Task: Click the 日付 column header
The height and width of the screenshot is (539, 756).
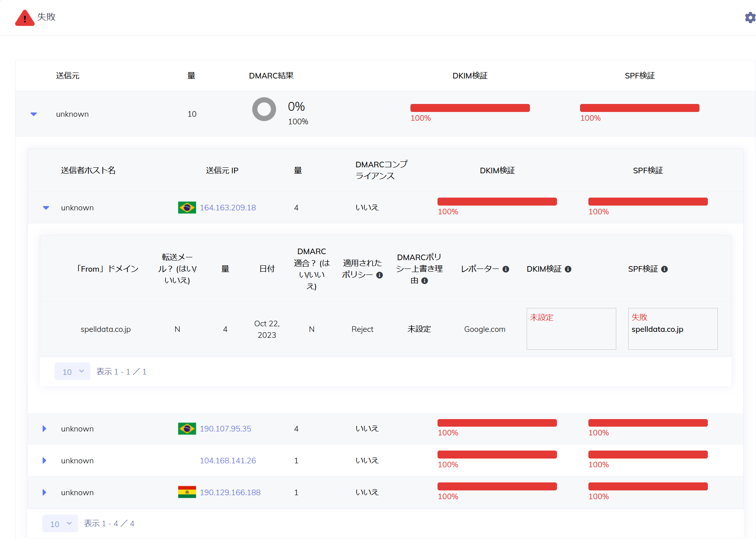Action: click(x=267, y=269)
